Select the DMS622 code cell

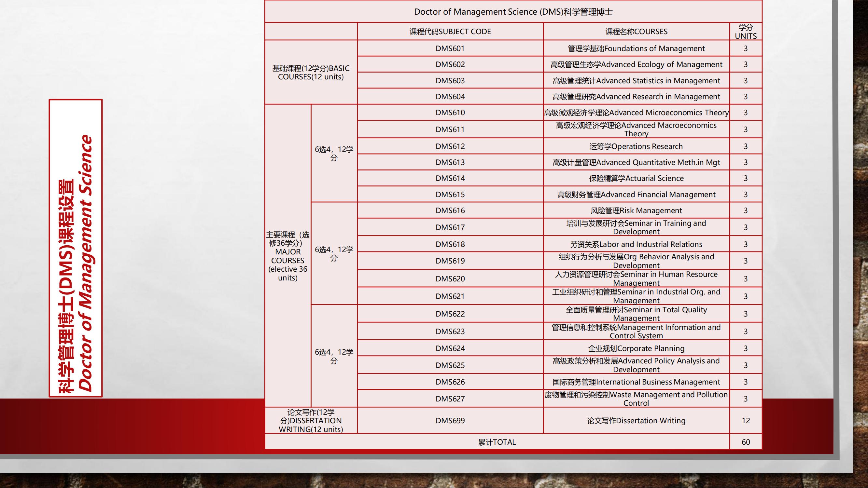(450, 314)
